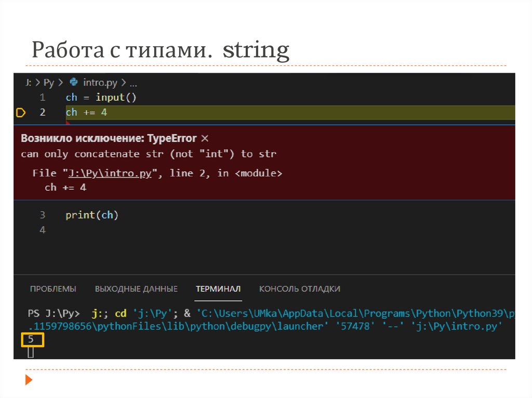Expand the chevron after the Py breadcrumb

point(60,83)
